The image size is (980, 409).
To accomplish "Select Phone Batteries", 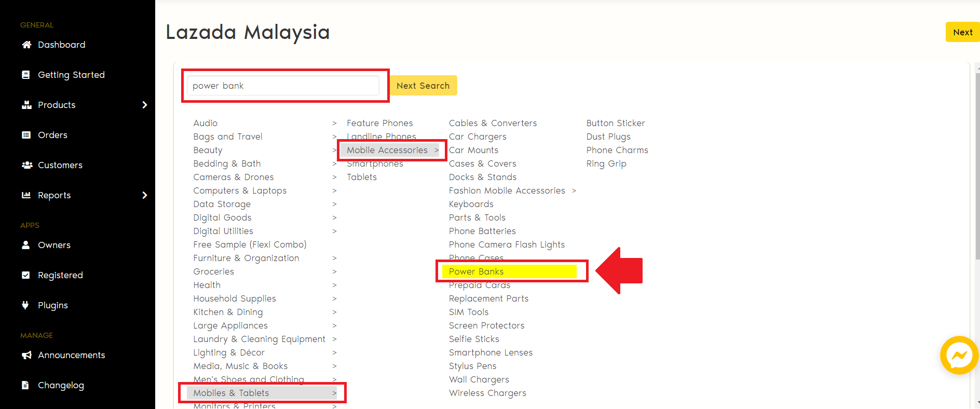I will [x=482, y=231].
